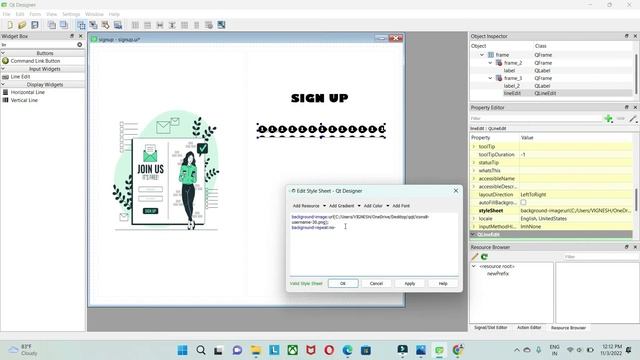Collapse the Input Widgets category
The width and height of the screenshot is (640, 360).
[x=3, y=69]
